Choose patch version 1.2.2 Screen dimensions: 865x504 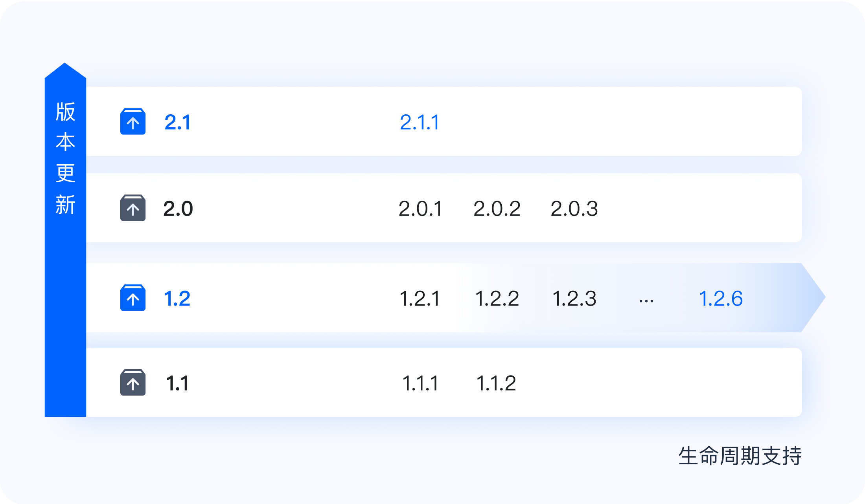(x=497, y=299)
